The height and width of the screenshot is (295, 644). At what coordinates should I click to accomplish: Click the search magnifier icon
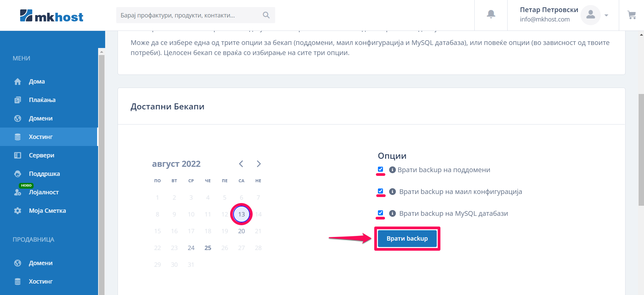[266, 15]
